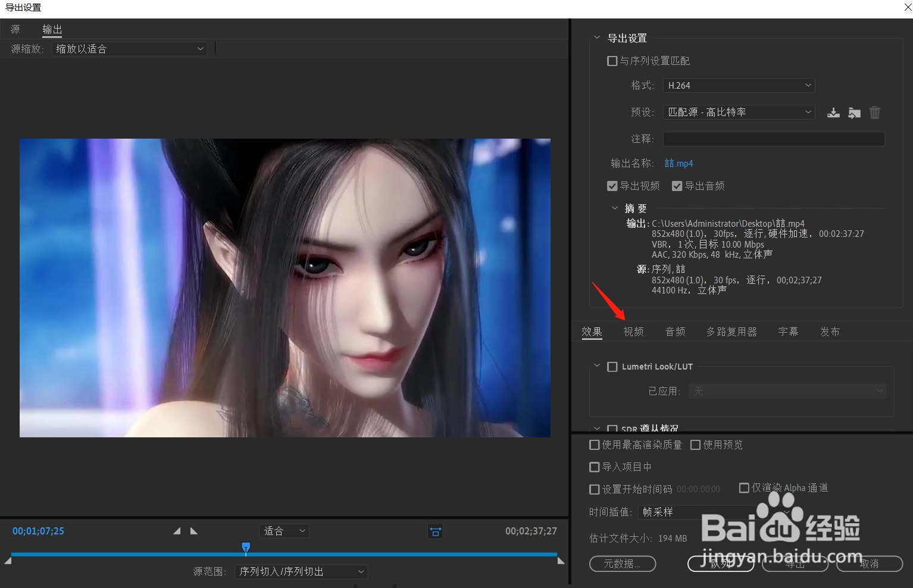Click the estimated file size 194 MB
The image size is (913, 588).
673,538
